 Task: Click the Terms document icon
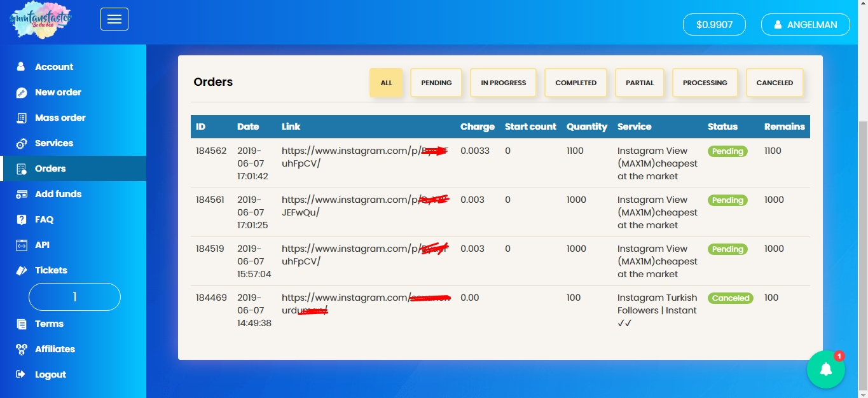[22, 324]
